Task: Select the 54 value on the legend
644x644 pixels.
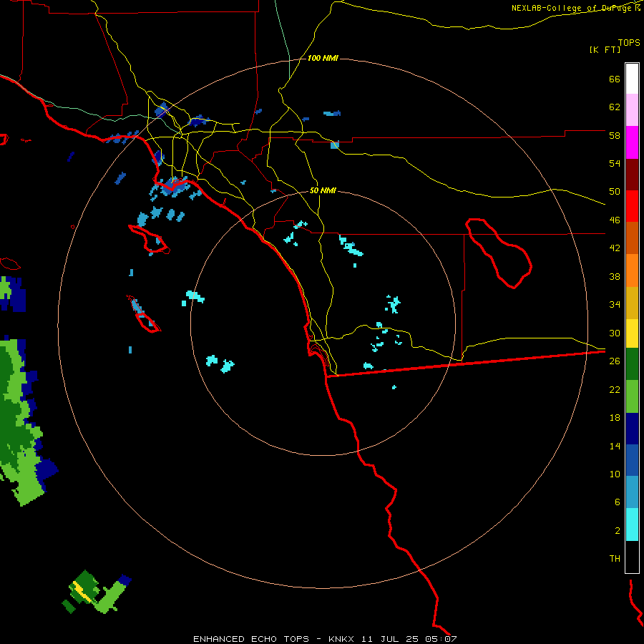Action: [615, 163]
